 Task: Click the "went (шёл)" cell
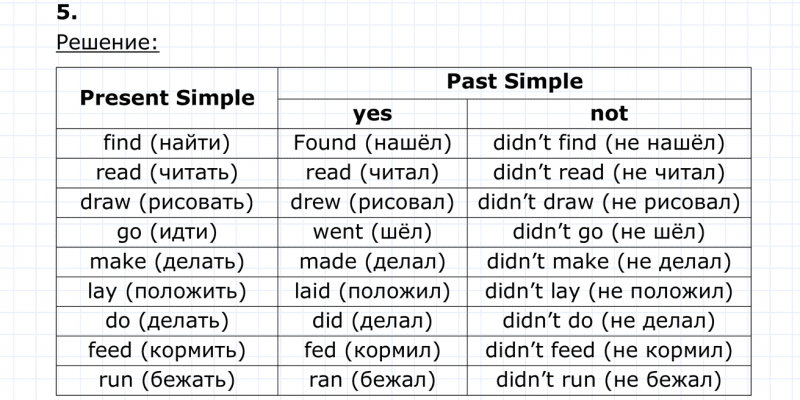372,233
